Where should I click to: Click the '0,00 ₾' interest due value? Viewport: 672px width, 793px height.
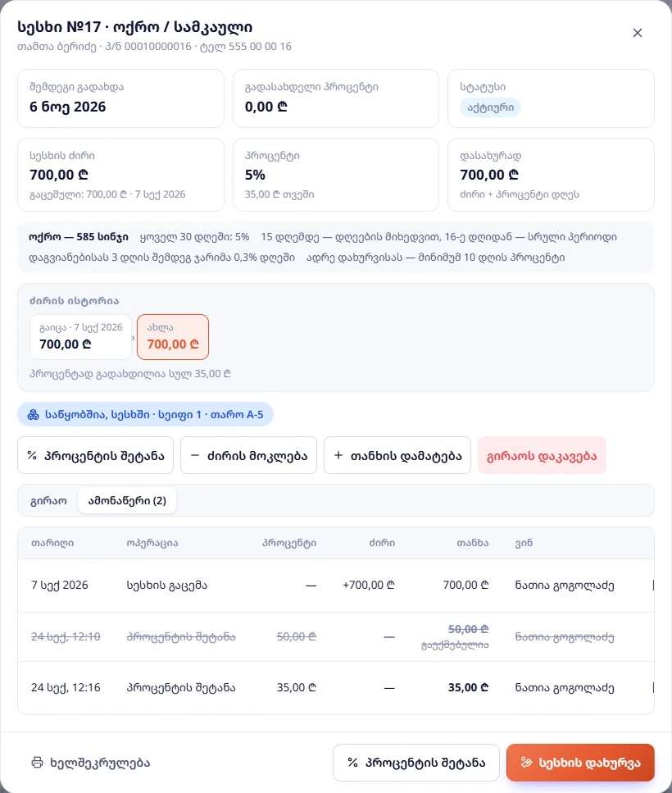point(266,107)
